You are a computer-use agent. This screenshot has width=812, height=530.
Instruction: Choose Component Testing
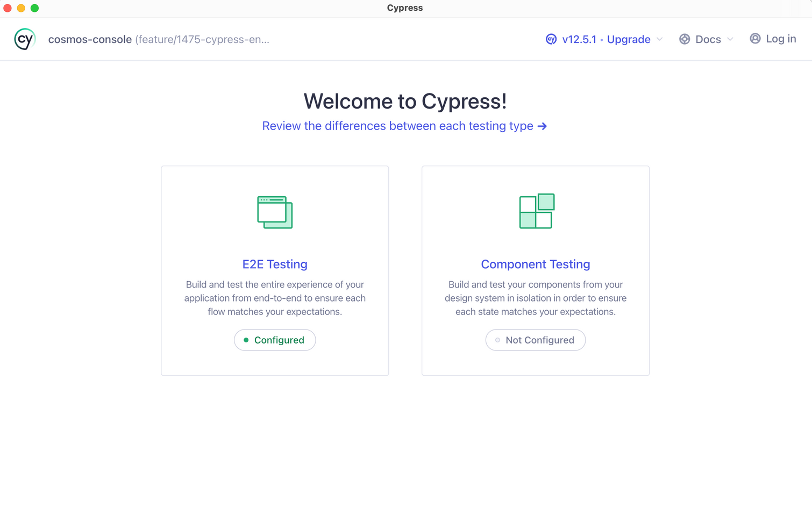[x=536, y=264]
